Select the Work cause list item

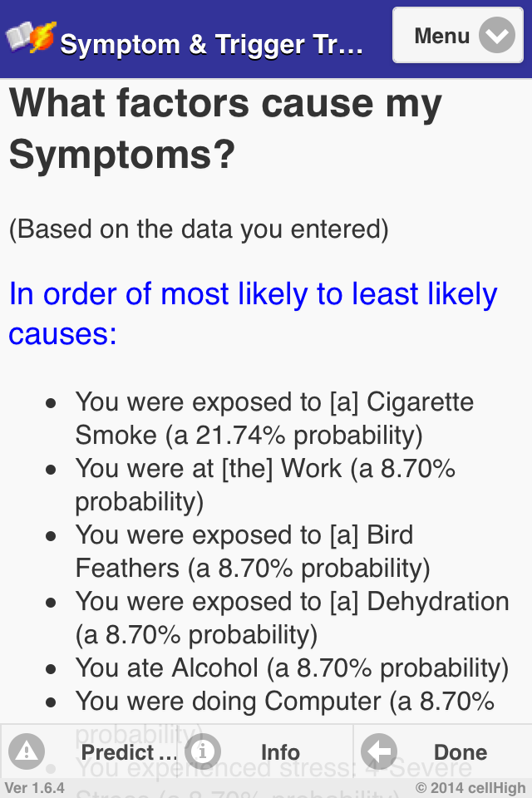(x=265, y=485)
